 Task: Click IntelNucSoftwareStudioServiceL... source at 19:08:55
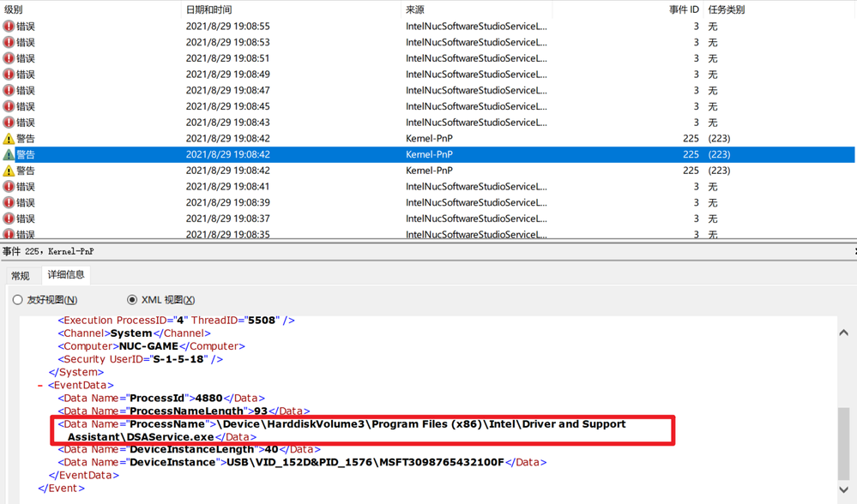tap(476, 27)
